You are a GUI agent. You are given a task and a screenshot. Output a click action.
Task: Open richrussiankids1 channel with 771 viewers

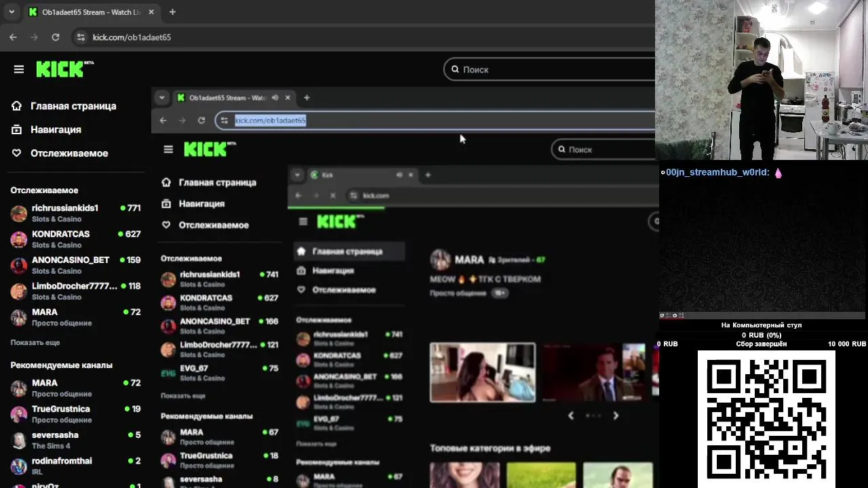click(x=75, y=213)
